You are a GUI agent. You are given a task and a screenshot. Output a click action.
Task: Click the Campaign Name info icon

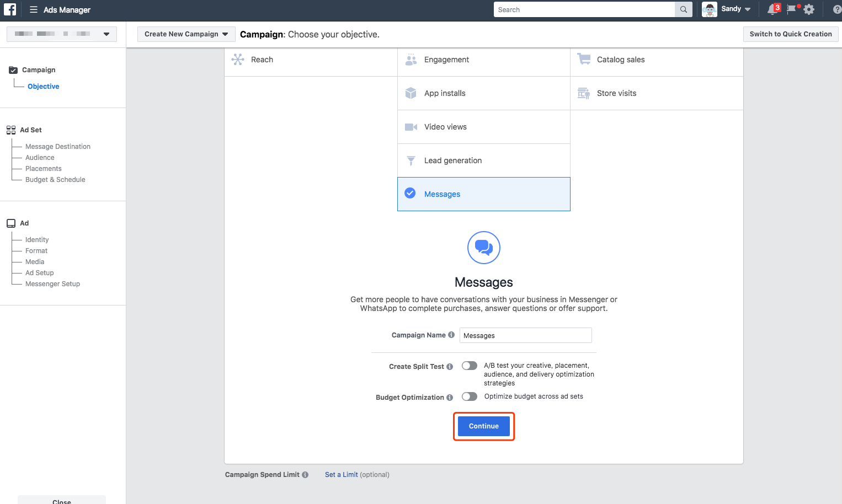(451, 335)
